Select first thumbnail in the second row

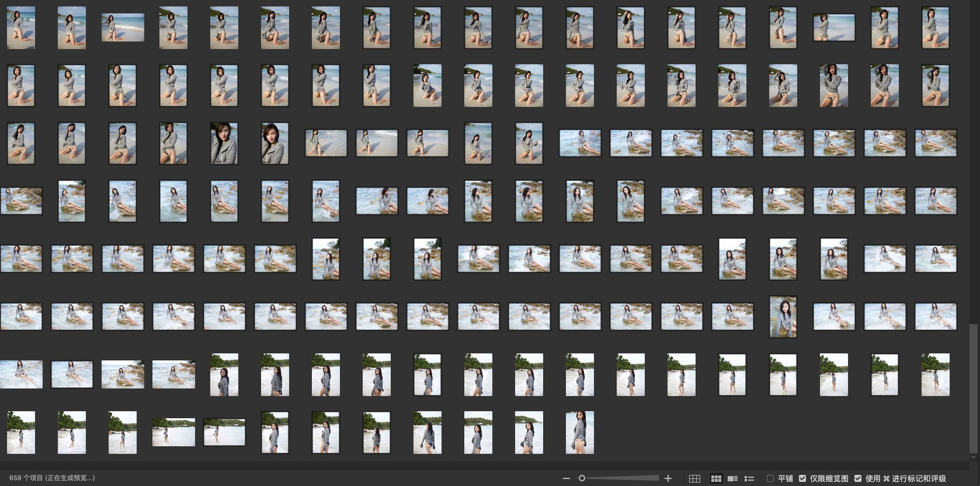[21, 85]
